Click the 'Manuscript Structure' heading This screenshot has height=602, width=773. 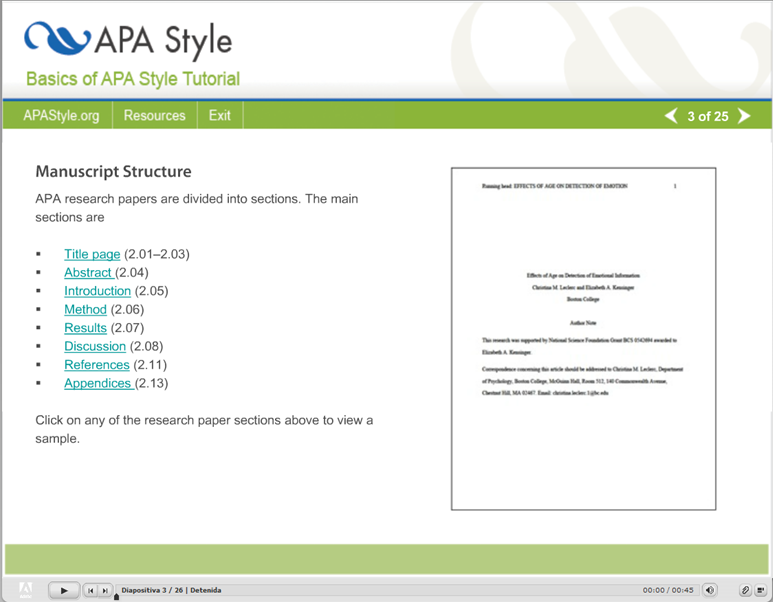click(x=113, y=172)
